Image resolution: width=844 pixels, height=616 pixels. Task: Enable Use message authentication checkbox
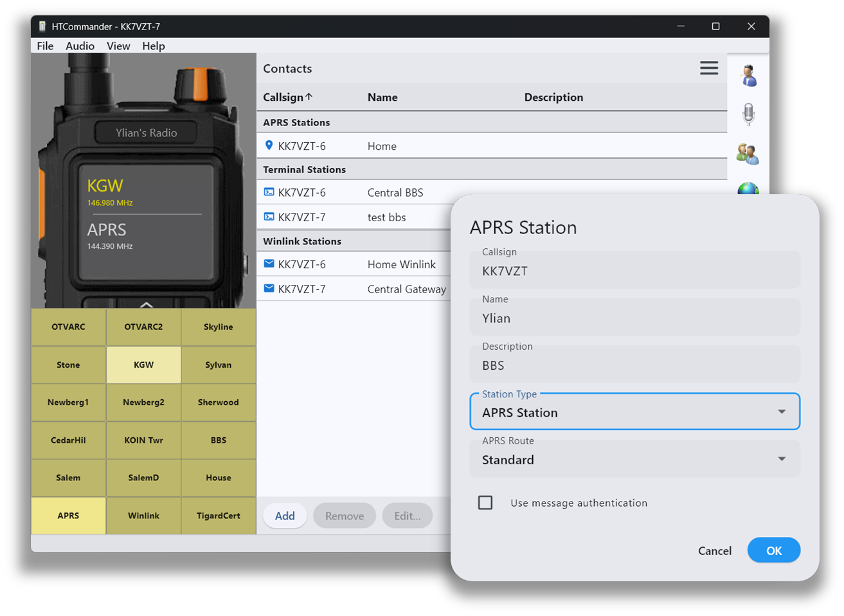(485, 502)
